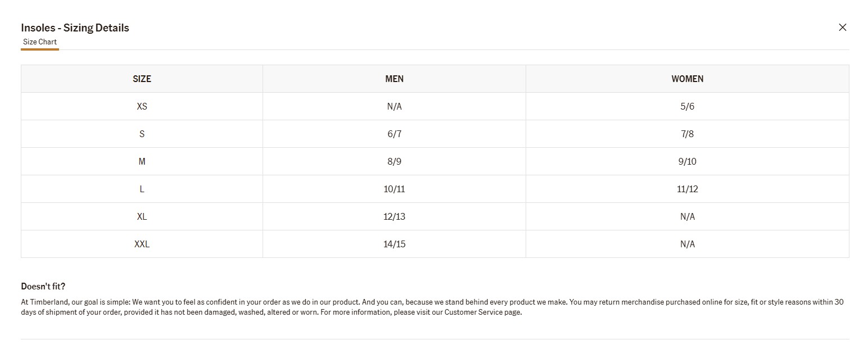Select the XL size cell

click(x=142, y=216)
